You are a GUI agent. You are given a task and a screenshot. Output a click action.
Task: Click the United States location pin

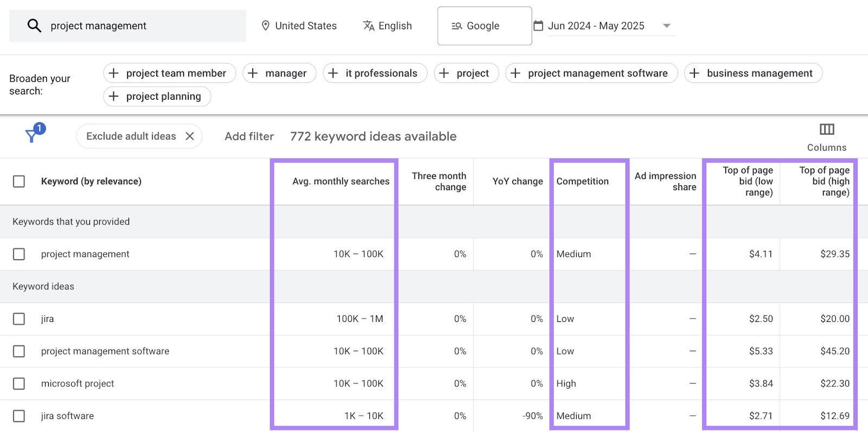[265, 25]
